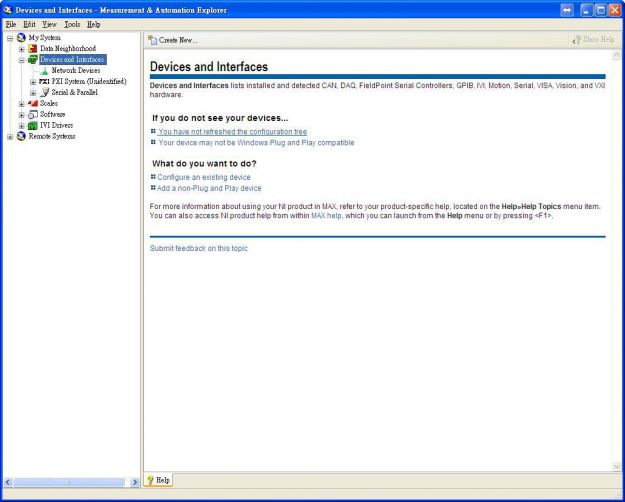This screenshot has width=625, height=502.
Task: Expand the PXI System (Unidentified) node
Action: 33,82
